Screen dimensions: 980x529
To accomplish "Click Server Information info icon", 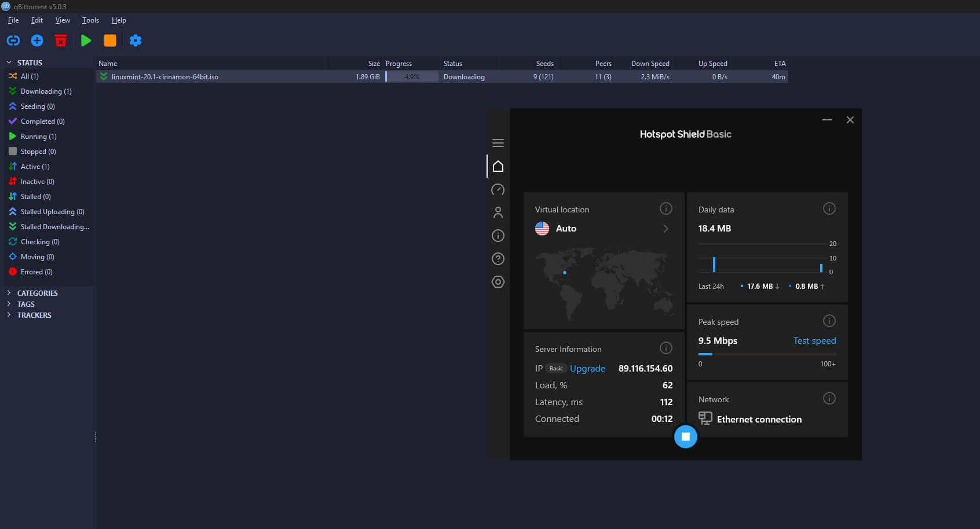I will [666, 348].
